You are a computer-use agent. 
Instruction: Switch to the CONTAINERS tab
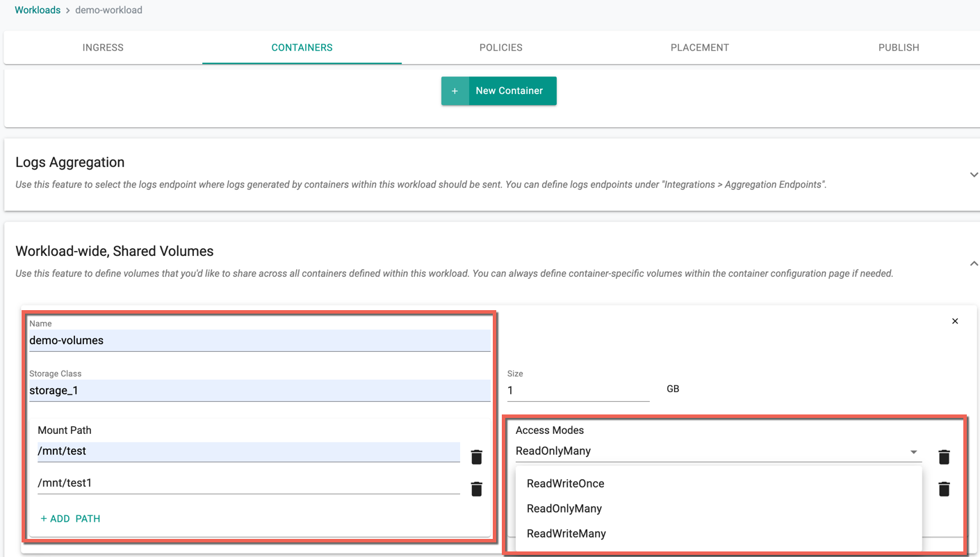(302, 47)
